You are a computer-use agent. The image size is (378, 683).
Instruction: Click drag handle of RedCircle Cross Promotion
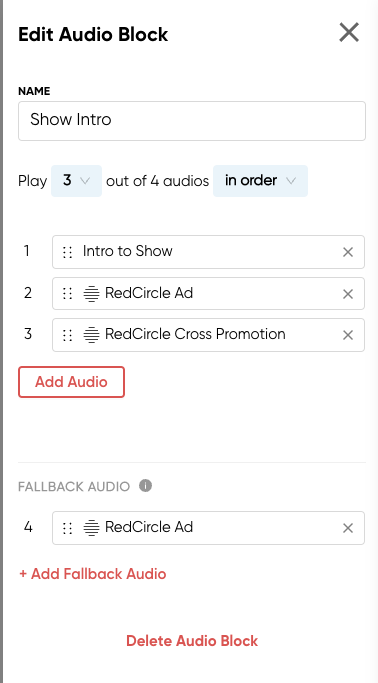coord(67,335)
